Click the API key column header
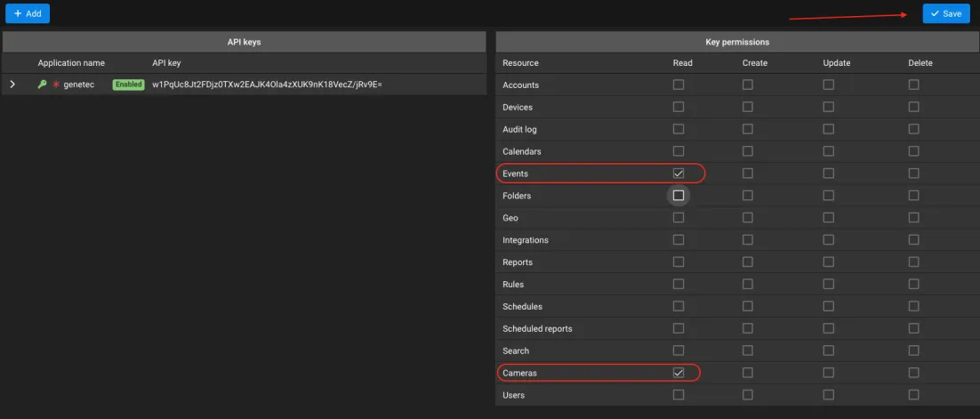 166,63
